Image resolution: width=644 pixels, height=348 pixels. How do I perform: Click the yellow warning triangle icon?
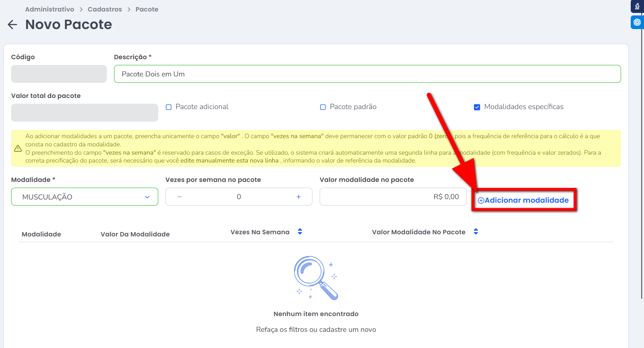point(18,149)
